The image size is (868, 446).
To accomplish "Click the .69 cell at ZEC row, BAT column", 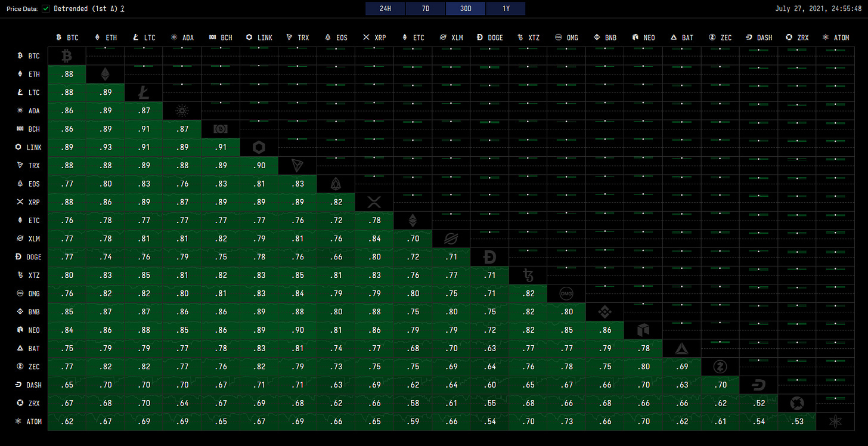I will [x=682, y=367].
